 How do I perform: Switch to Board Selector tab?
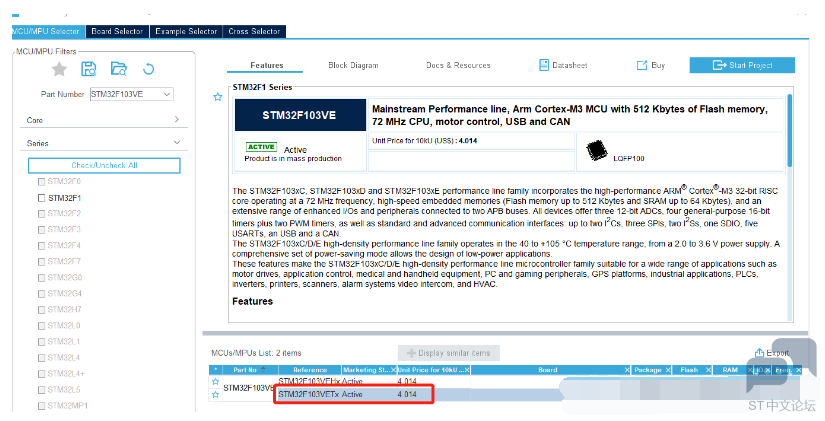(117, 31)
